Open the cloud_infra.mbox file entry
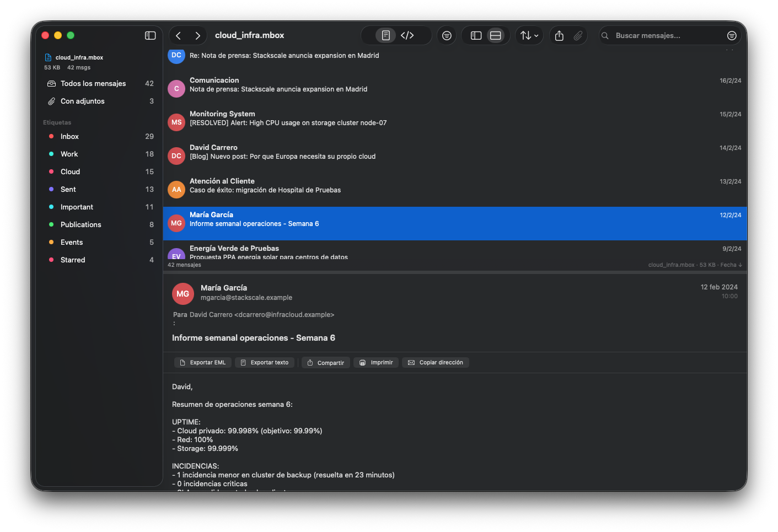Viewport: 778px width, 532px height. tap(79, 57)
